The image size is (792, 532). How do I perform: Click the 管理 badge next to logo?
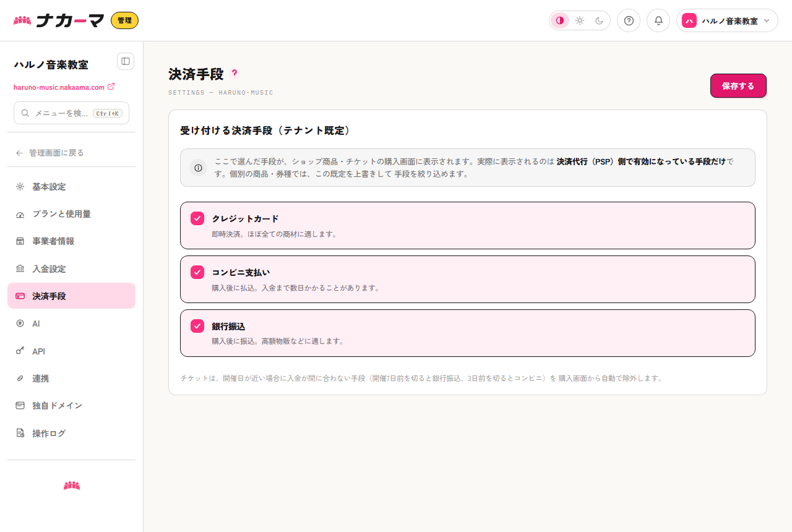tap(124, 20)
